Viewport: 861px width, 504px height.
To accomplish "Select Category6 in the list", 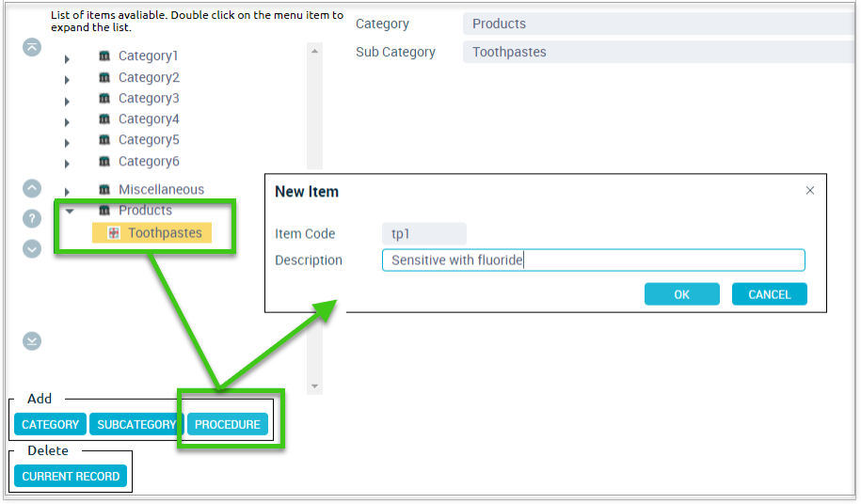I will tap(149, 161).
